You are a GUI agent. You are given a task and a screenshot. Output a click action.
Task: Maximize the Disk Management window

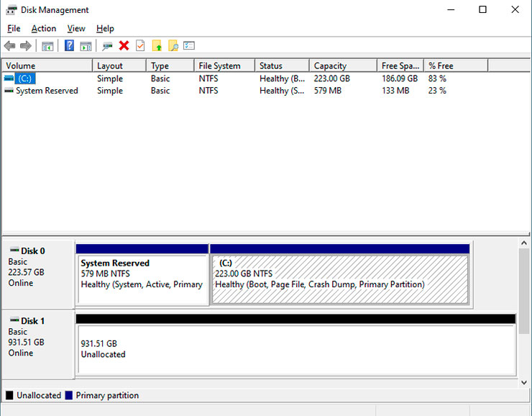coord(482,10)
